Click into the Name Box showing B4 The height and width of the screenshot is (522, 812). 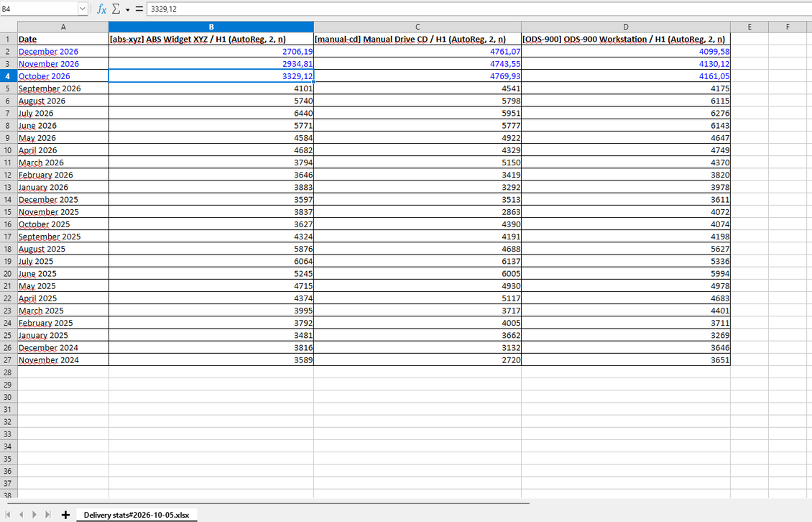pyautogui.click(x=39, y=9)
